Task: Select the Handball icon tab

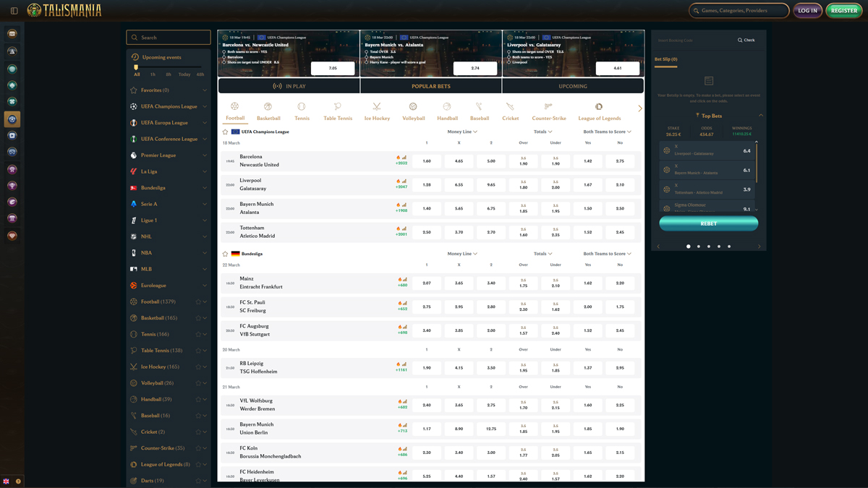Action: point(447,106)
